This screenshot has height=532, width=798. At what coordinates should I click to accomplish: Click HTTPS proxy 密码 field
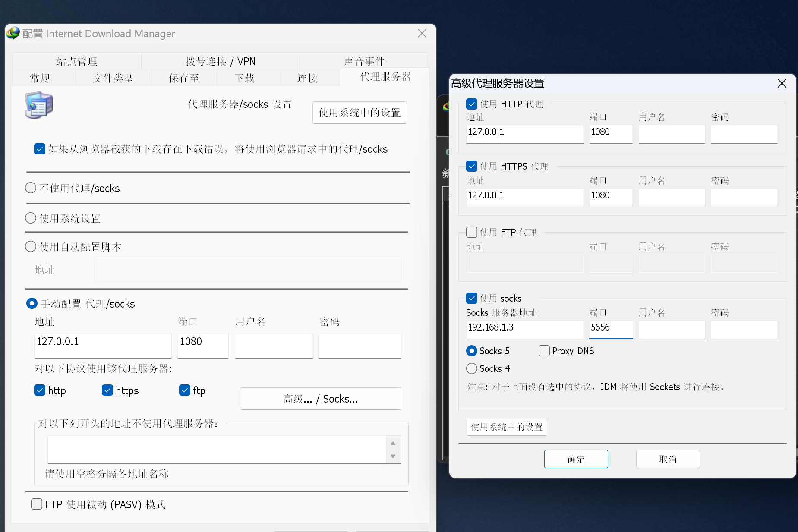(744, 197)
